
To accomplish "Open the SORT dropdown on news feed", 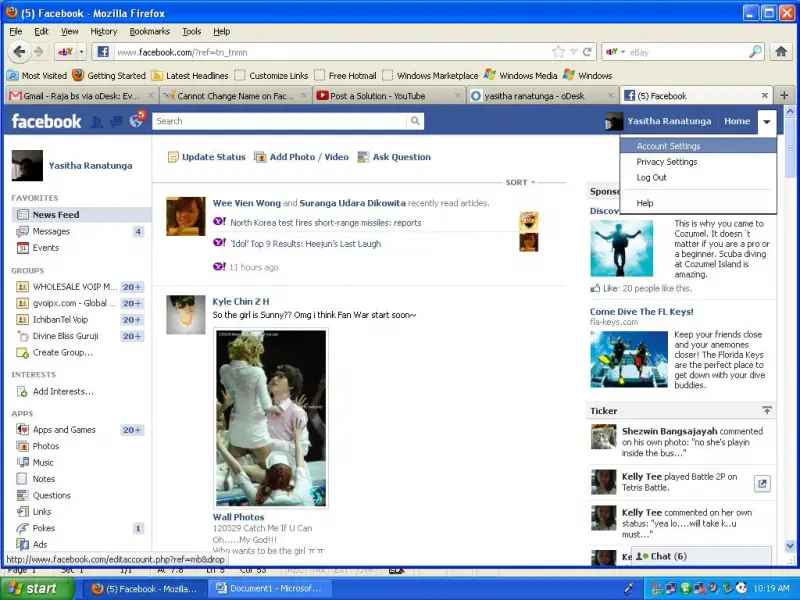I will coord(520,182).
